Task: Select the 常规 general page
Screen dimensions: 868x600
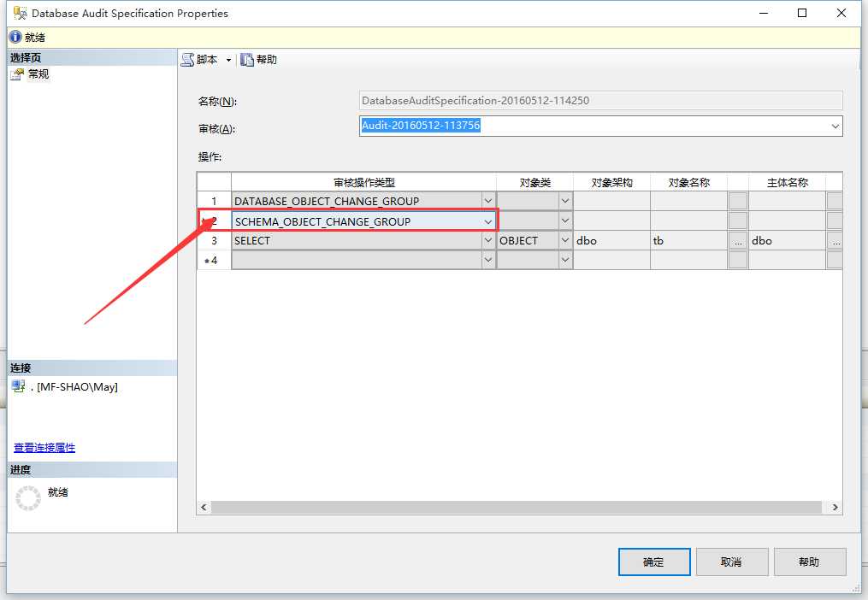Action: 38,74
